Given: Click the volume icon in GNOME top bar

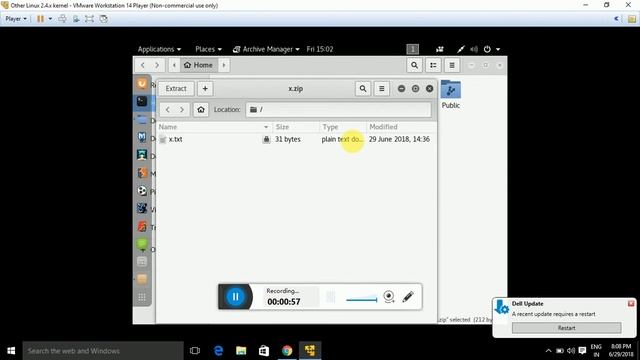Looking at the screenshot, I should pos(473,49).
